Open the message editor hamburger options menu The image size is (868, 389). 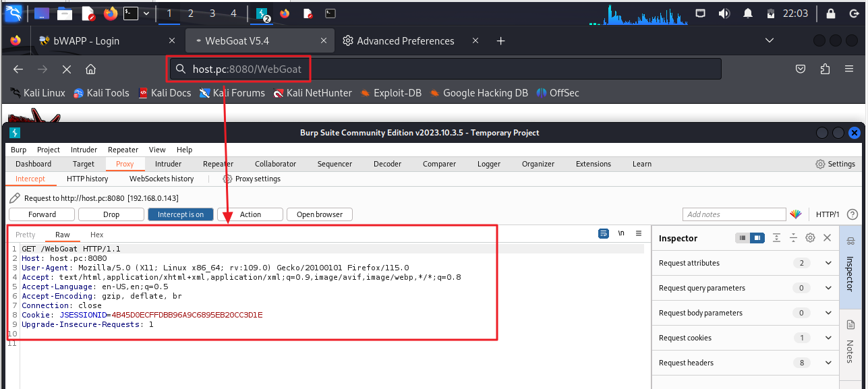click(639, 233)
